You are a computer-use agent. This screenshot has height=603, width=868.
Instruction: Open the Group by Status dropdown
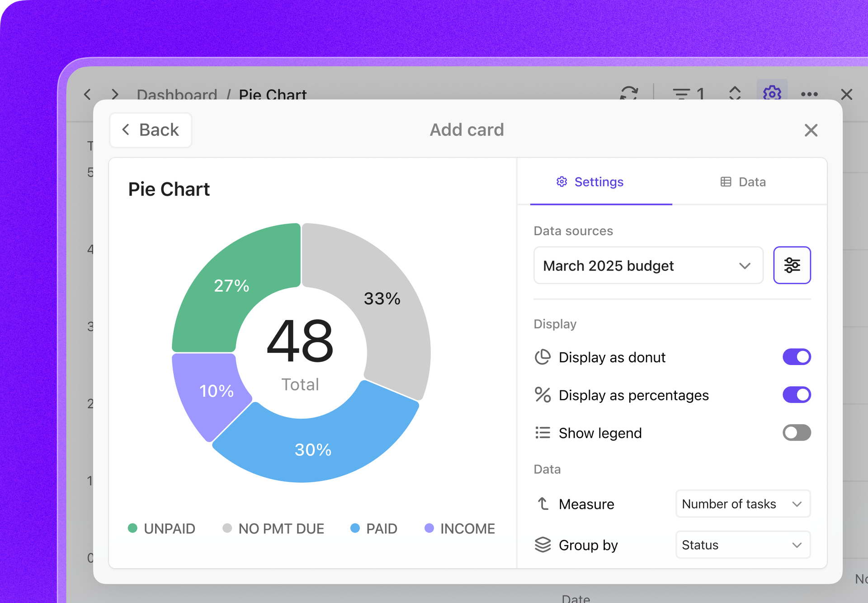[x=742, y=545]
